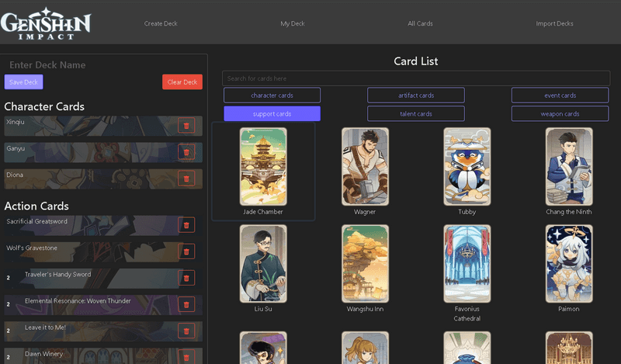Show event cards filter

[560, 95]
